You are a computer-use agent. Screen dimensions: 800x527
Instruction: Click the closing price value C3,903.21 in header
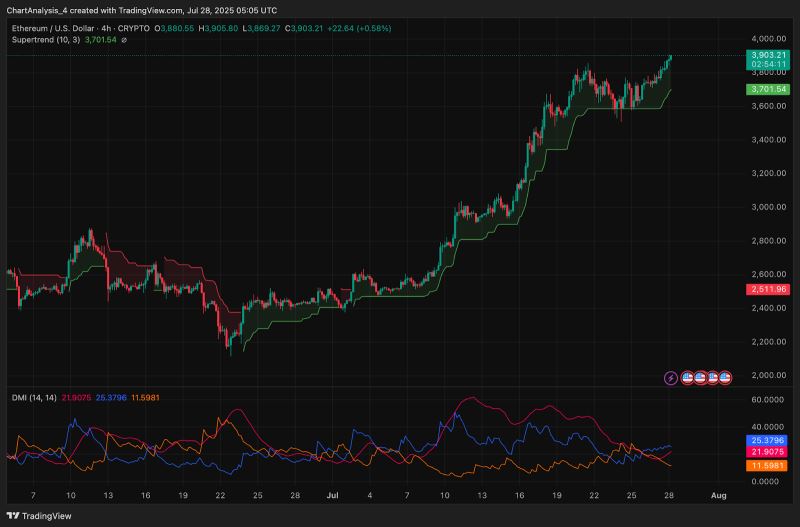click(310, 28)
